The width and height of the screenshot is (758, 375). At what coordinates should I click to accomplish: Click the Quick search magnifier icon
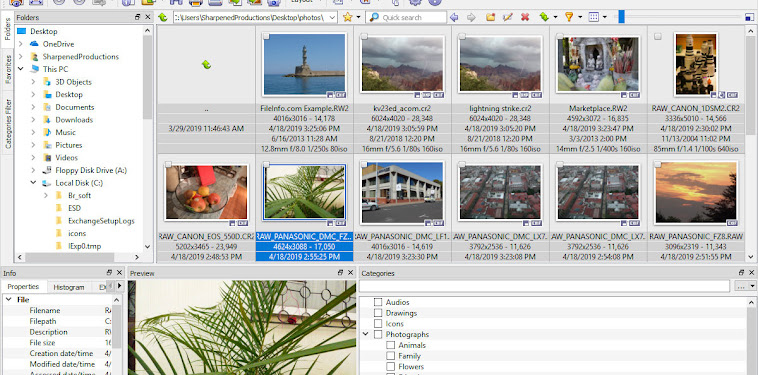[x=375, y=17]
